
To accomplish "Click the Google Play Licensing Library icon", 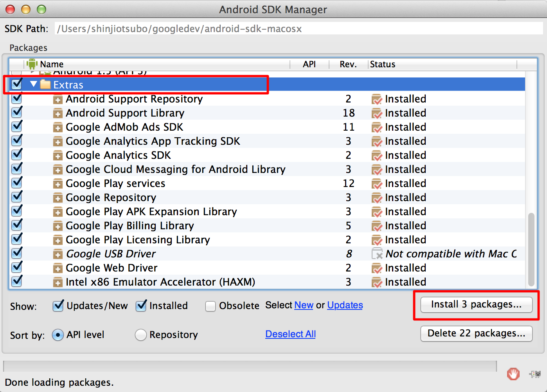I will pos(58,241).
